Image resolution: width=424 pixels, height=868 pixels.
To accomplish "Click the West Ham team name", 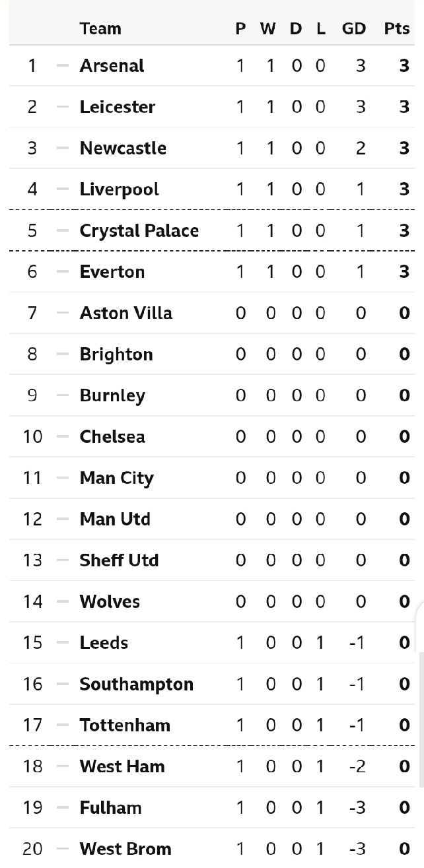I will (x=122, y=766).
